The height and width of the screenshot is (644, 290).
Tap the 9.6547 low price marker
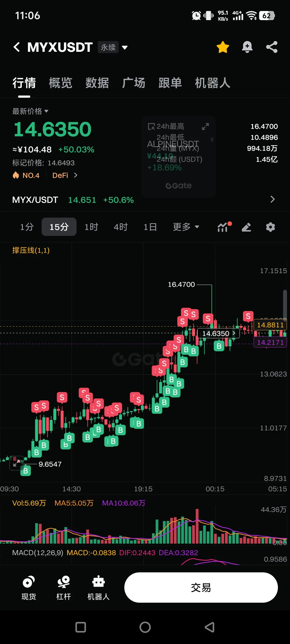50,464
